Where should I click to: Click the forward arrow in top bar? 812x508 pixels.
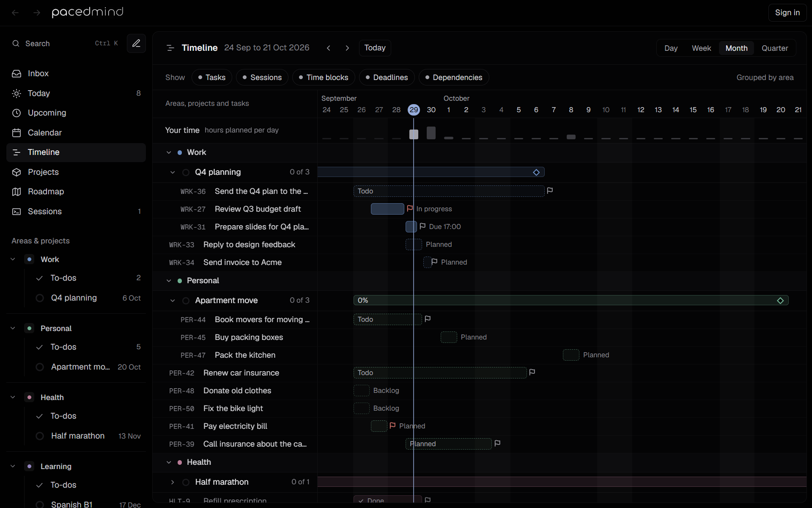(x=37, y=13)
